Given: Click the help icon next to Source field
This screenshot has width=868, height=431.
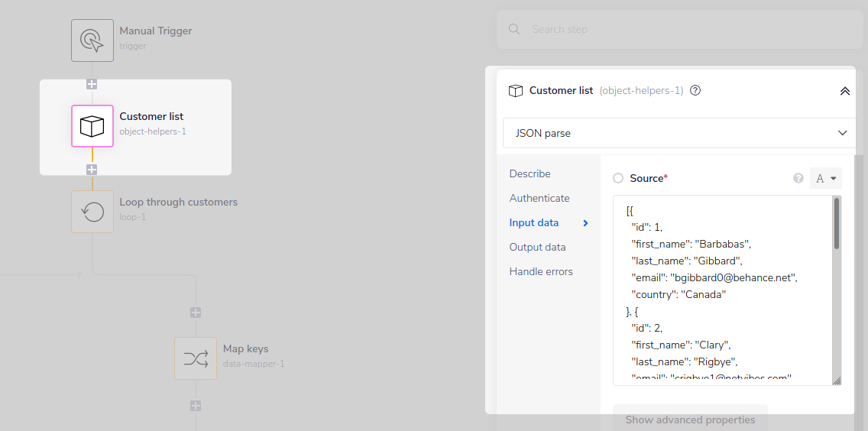Looking at the screenshot, I should (x=798, y=178).
